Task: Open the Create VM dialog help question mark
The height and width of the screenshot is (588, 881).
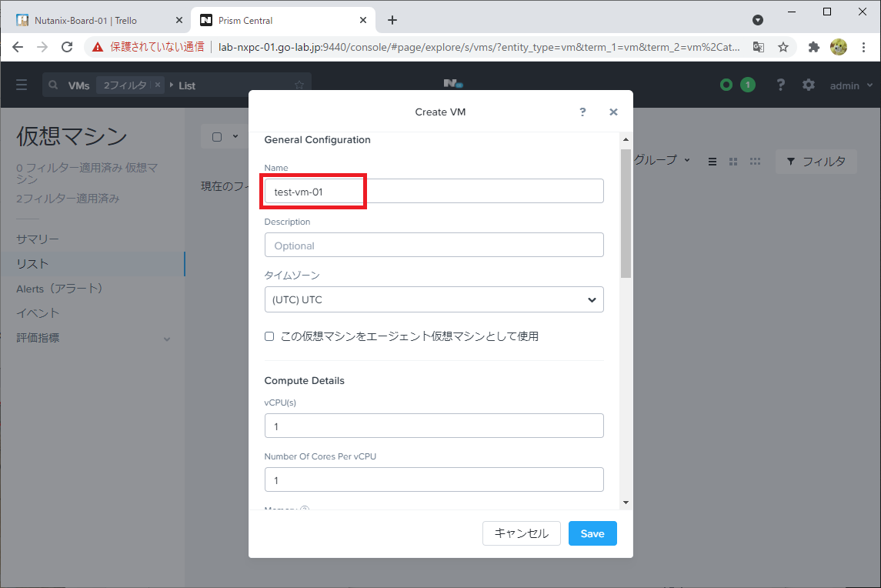Action: pyautogui.click(x=582, y=112)
